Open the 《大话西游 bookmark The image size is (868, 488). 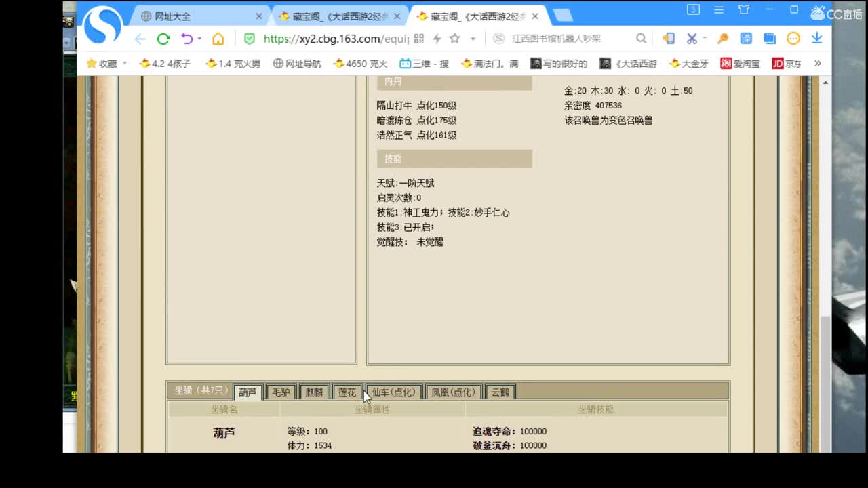628,64
